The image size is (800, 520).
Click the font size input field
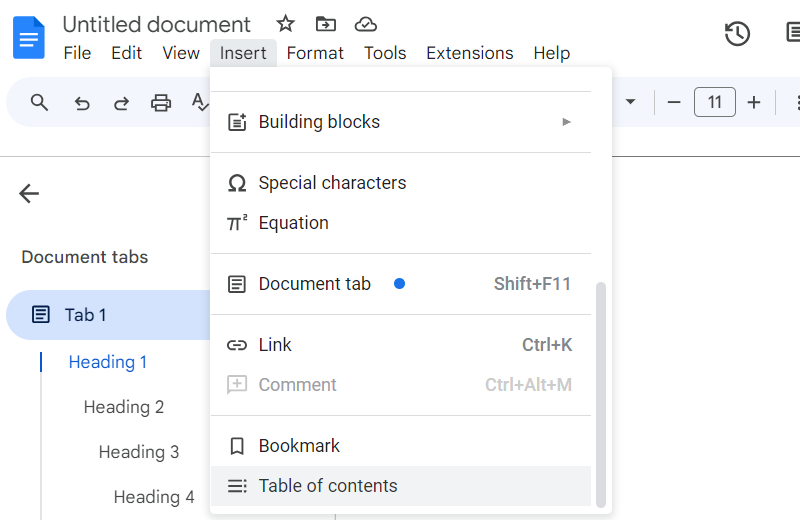coord(714,102)
